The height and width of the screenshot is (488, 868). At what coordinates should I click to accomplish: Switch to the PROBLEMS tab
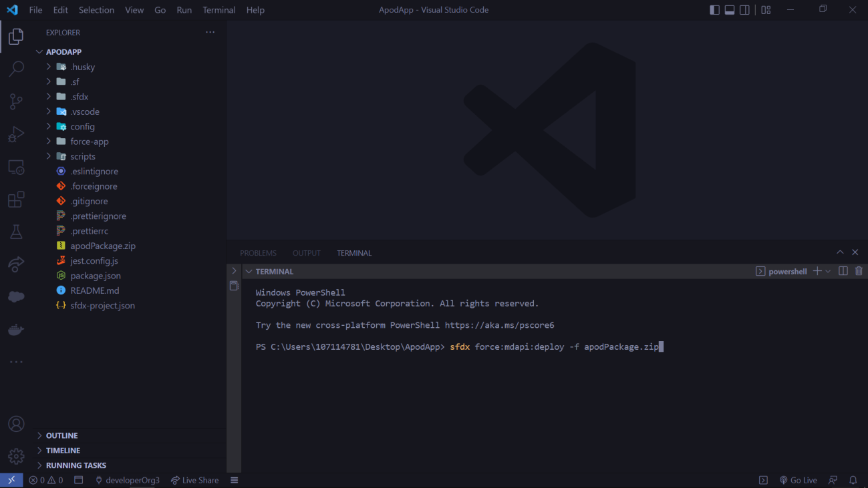[258, 252]
